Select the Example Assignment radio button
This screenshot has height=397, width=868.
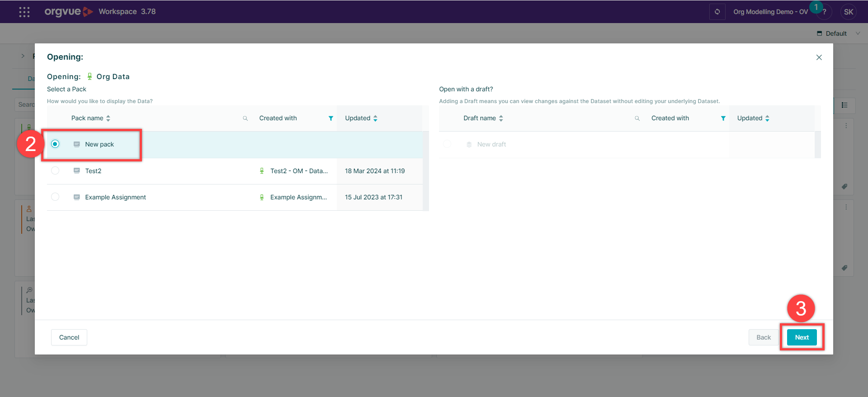55,197
